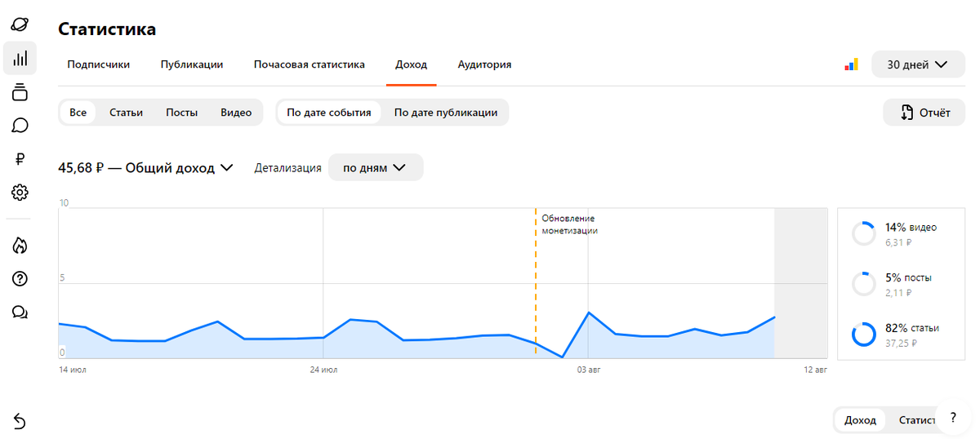Viewport: 980px width, 439px height.
Task: Open the по дням detail dropdown
Action: [376, 167]
